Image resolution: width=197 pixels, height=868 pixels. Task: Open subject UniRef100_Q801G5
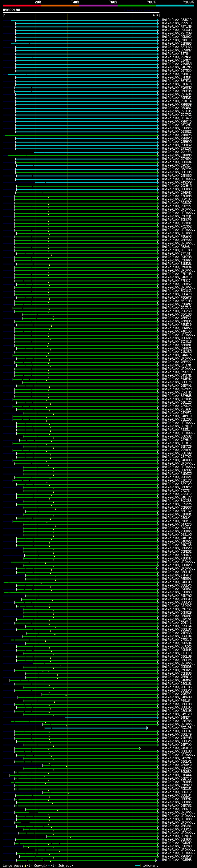177,199
